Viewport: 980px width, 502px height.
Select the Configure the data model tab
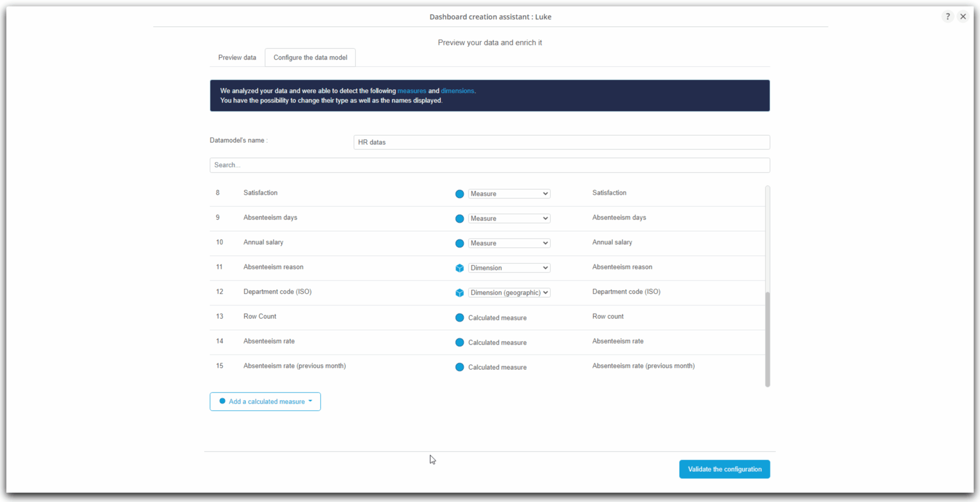pos(310,58)
